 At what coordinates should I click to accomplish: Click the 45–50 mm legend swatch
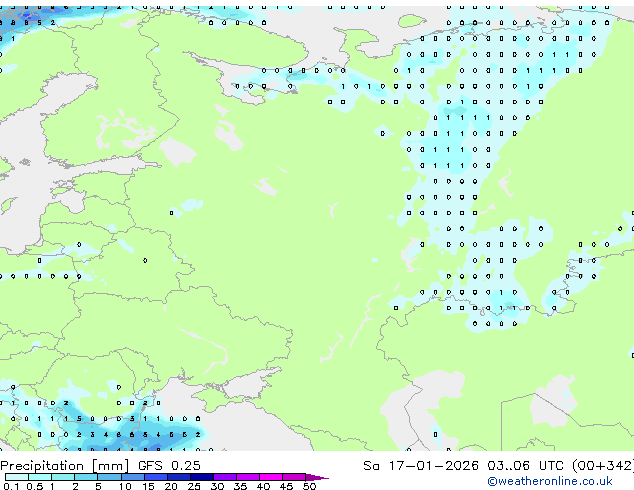(x=294, y=477)
